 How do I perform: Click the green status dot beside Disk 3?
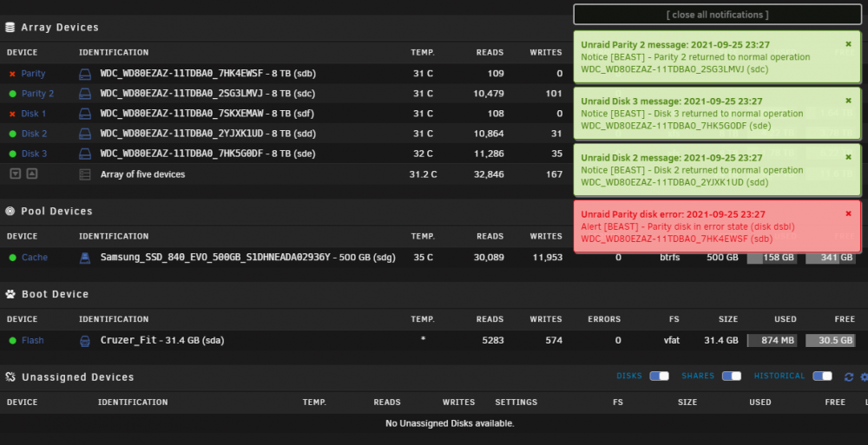tap(12, 154)
